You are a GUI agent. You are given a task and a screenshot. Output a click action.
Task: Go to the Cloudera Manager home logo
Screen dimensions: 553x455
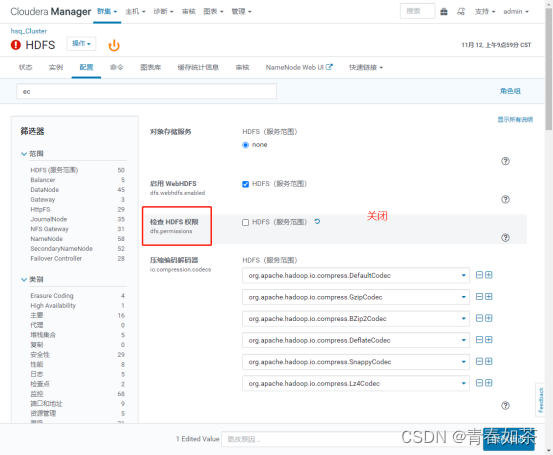click(x=50, y=12)
